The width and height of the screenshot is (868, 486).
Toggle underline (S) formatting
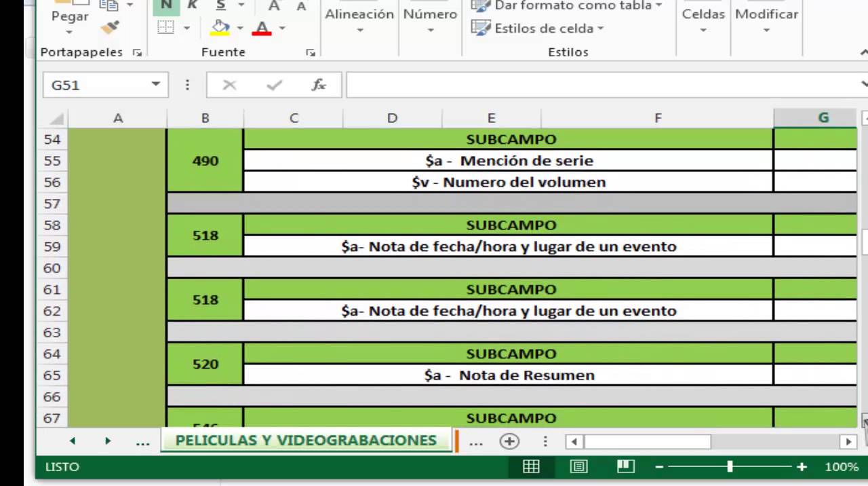point(221,5)
